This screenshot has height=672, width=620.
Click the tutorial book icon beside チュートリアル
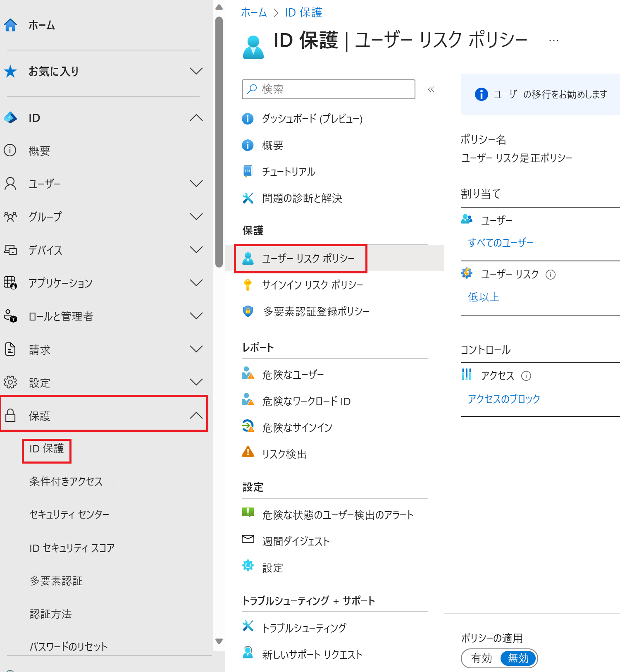[248, 171]
